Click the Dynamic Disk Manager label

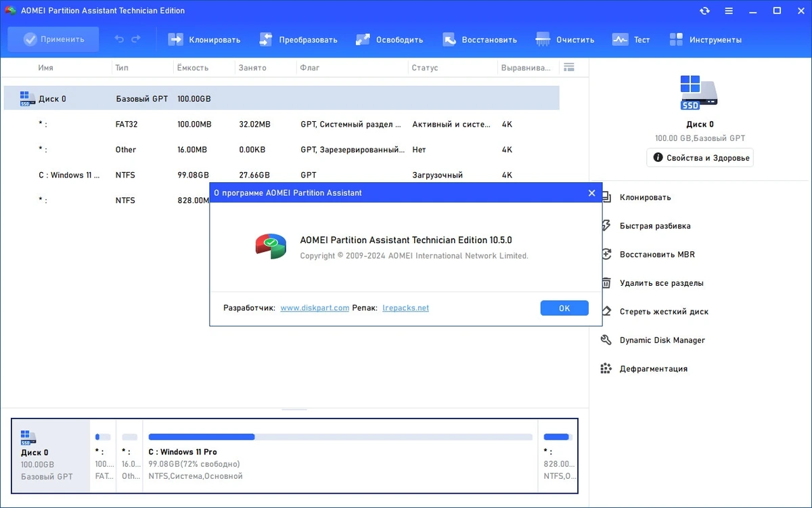(662, 340)
